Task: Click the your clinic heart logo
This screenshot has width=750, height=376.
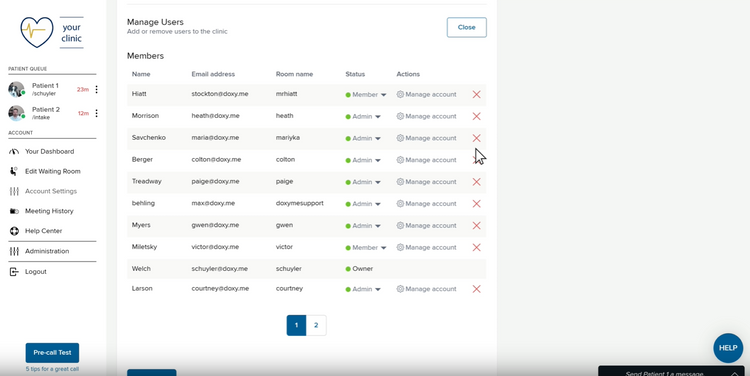Action: click(37, 32)
